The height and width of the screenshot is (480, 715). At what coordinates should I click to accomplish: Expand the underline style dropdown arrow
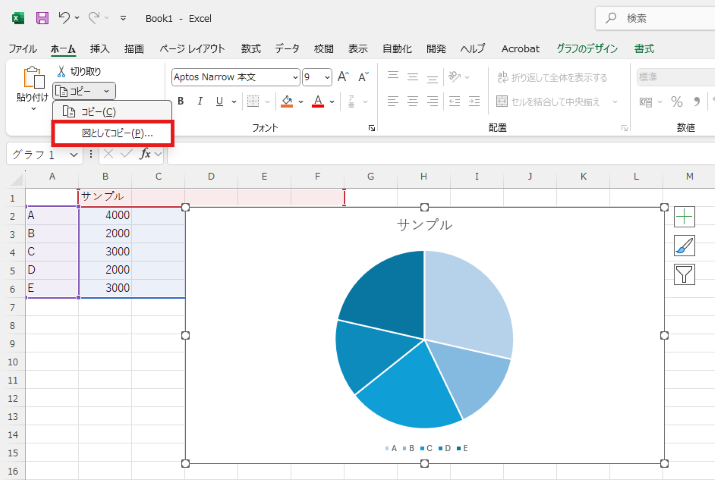tap(234, 102)
